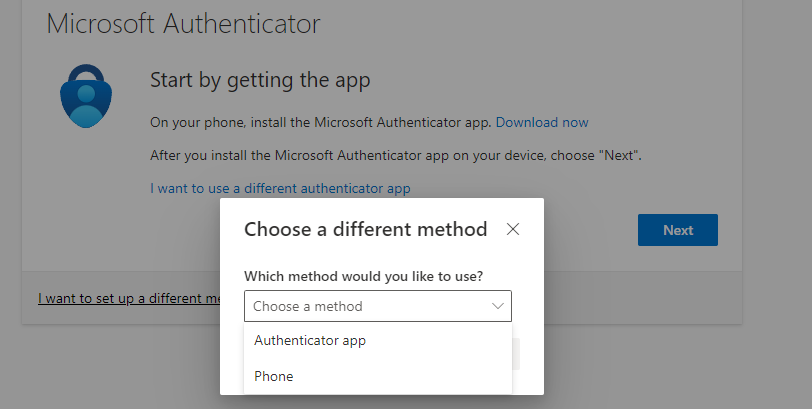
Task: Select Phone from the method list
Action: (378, 376)
